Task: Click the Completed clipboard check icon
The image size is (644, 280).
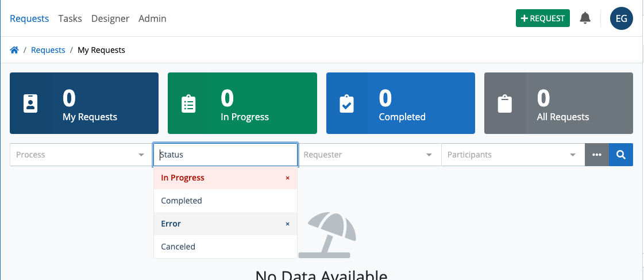Action: click(346, 103)
